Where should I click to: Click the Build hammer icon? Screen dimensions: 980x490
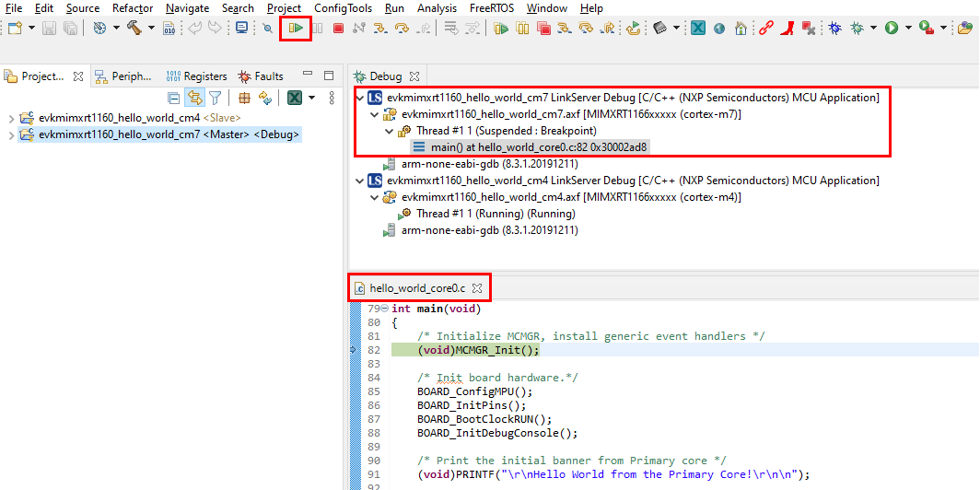[x=134, y=29]
